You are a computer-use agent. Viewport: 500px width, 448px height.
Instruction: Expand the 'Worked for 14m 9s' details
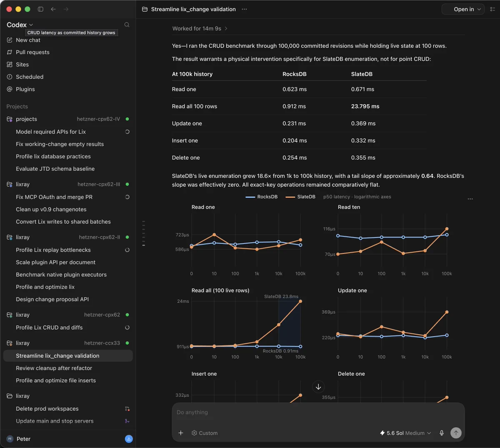(200, 28)
